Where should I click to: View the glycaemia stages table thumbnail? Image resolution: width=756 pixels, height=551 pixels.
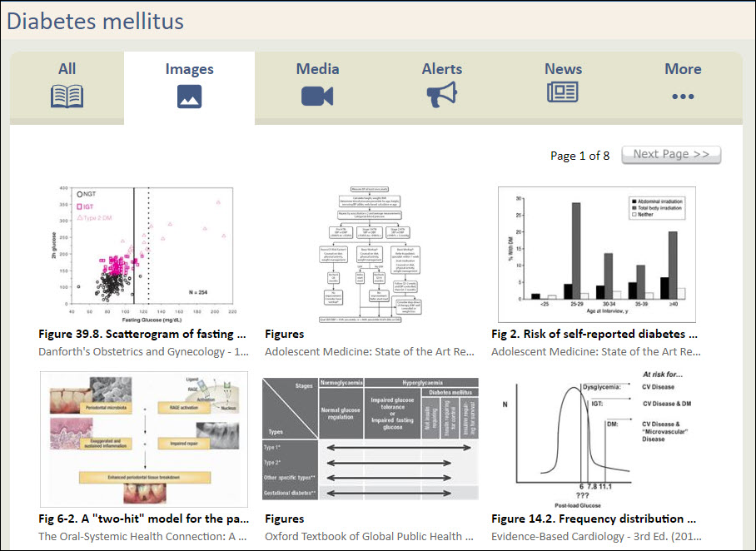[370, 439]
